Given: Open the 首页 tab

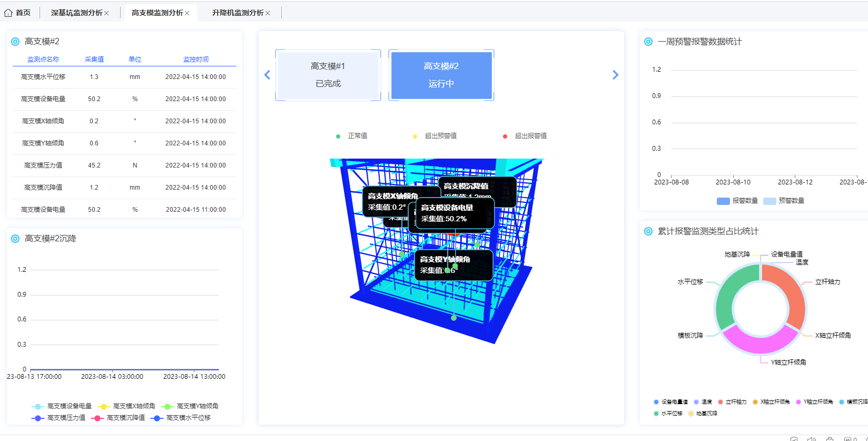Looking at the screenshot, I should click(x=17, y=13).
